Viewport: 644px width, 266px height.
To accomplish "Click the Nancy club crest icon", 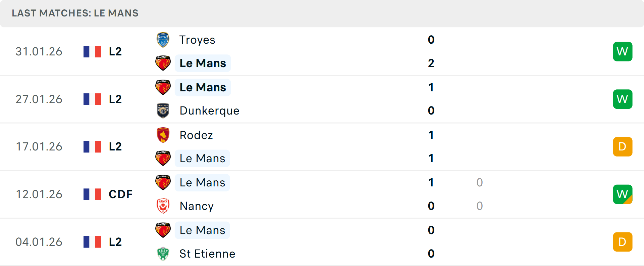I will point(163,206).
